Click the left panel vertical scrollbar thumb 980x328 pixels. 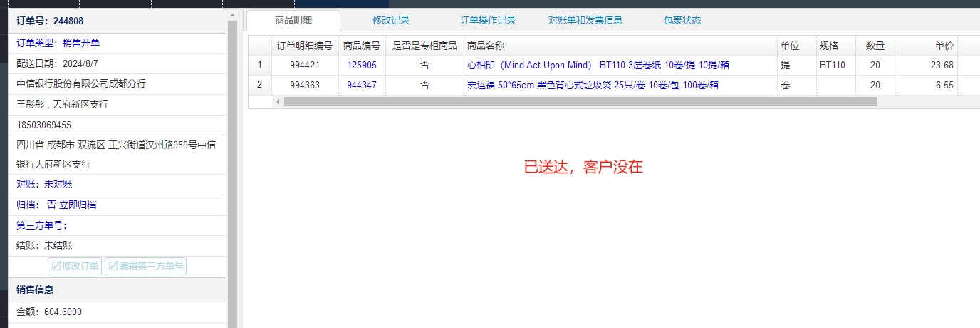(232, 175)
